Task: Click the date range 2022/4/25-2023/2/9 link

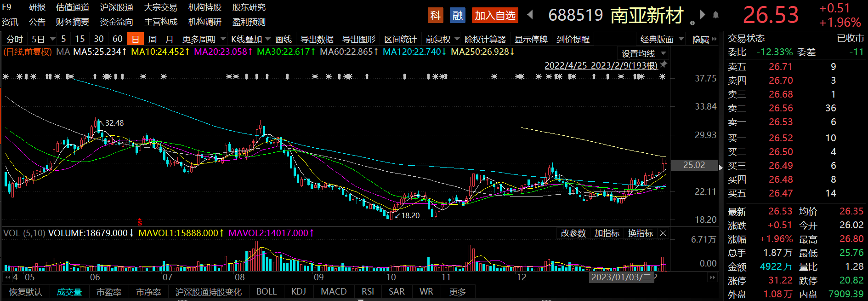Action: [x=601, y=65]
